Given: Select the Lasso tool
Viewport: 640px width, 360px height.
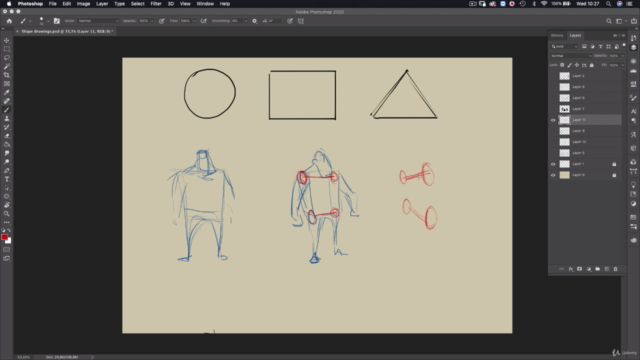Looking at the screenshot, I should [x=7, y=58].
